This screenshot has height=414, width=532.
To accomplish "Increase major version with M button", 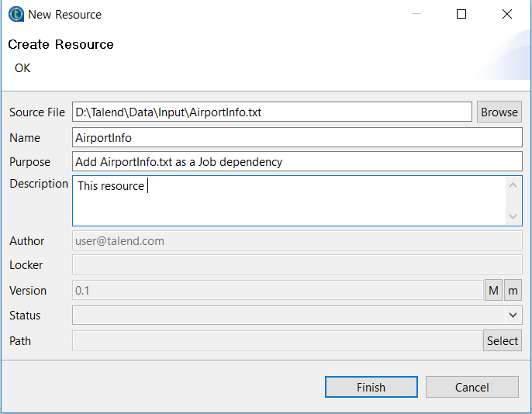I will click(x=493, y=291).
